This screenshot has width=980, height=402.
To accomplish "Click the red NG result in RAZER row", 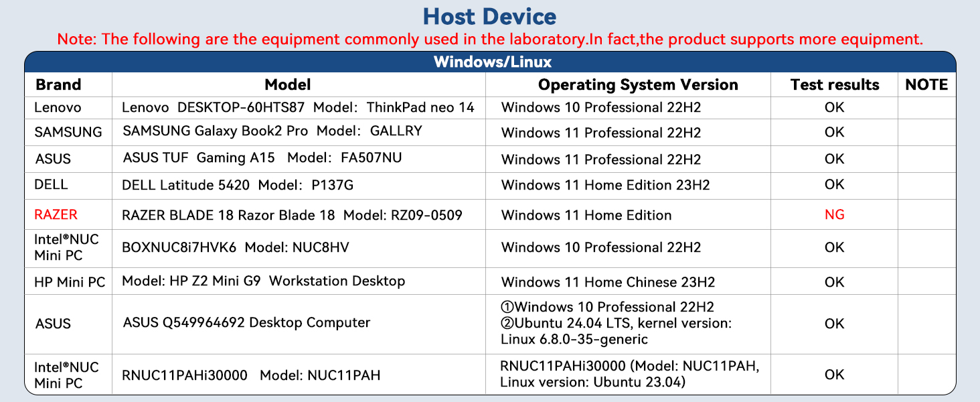I will coord(835,214).
